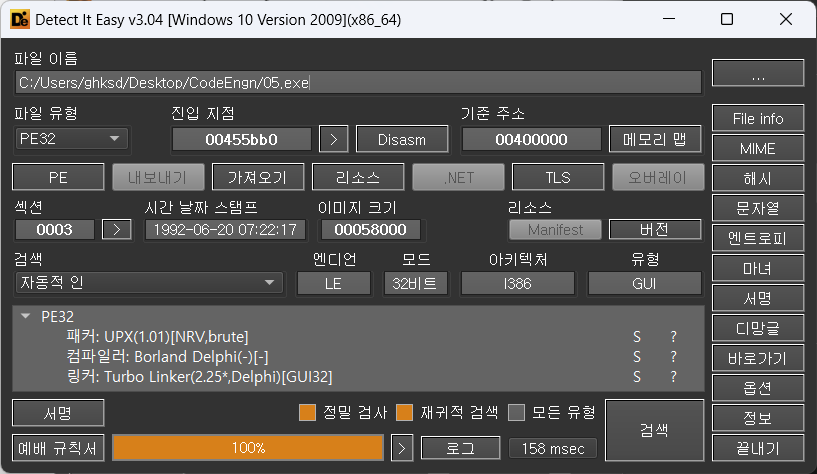
Task: Click the 158 msec elapsed time text
Action: pyautogui.click(x=553, y=448)
